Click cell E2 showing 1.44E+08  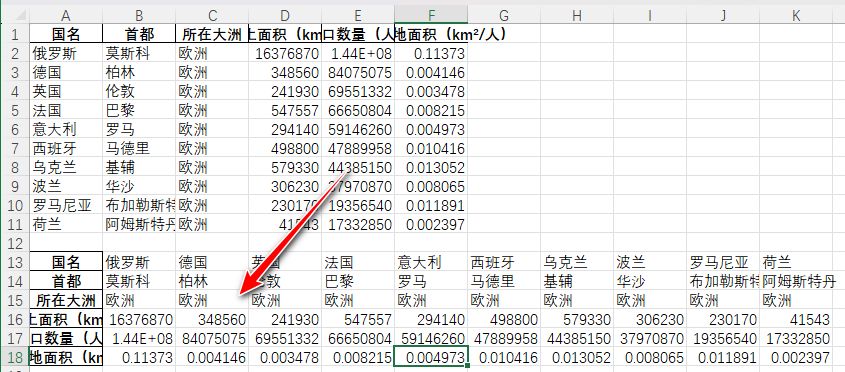point(358,53)
